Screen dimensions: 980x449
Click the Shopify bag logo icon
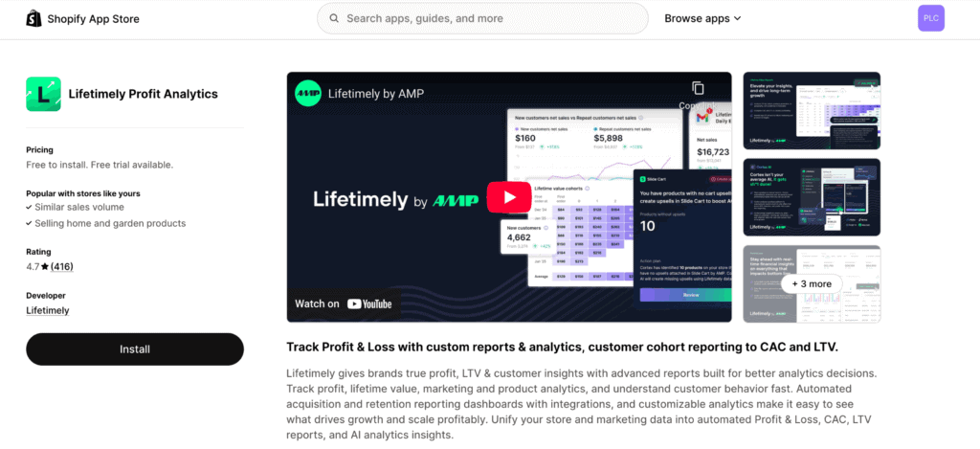point(33,19)
